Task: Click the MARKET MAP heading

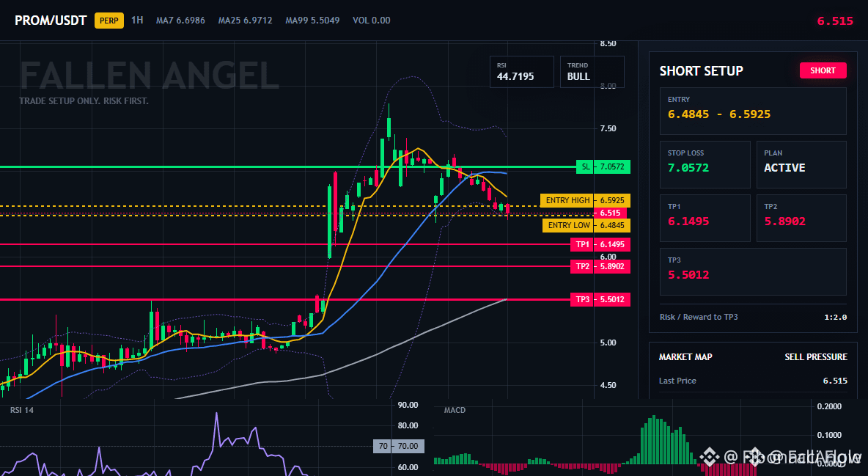Action: pos(685,357)
